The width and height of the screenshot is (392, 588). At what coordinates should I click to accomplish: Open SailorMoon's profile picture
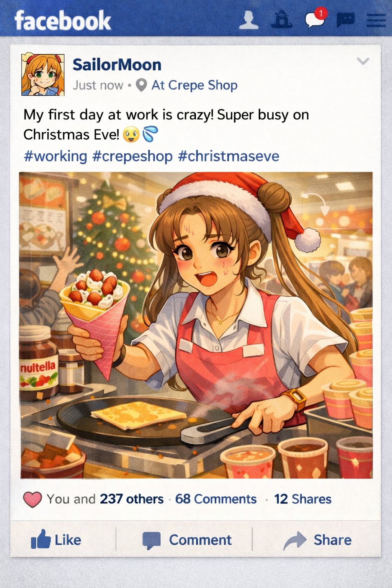43,74
